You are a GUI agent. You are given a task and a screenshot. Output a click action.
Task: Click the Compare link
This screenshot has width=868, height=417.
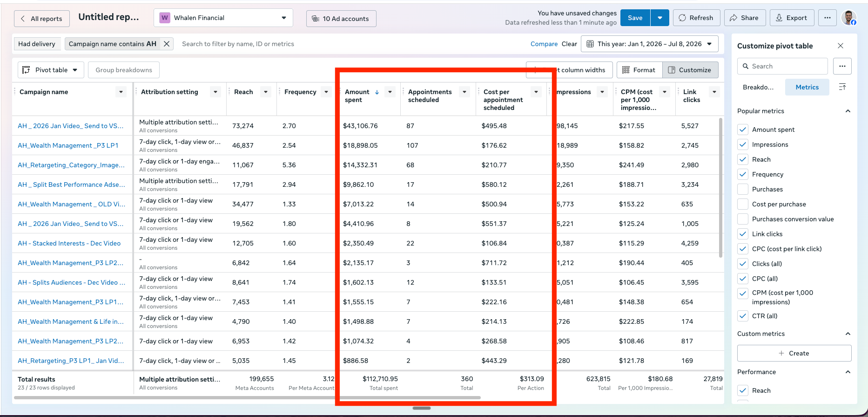(x=544, y=44)
